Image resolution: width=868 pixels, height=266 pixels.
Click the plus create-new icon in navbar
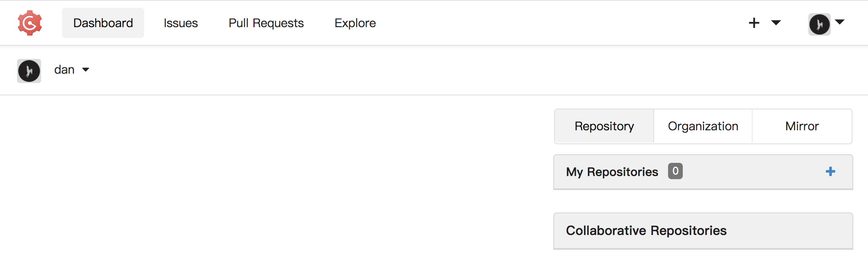754,23
